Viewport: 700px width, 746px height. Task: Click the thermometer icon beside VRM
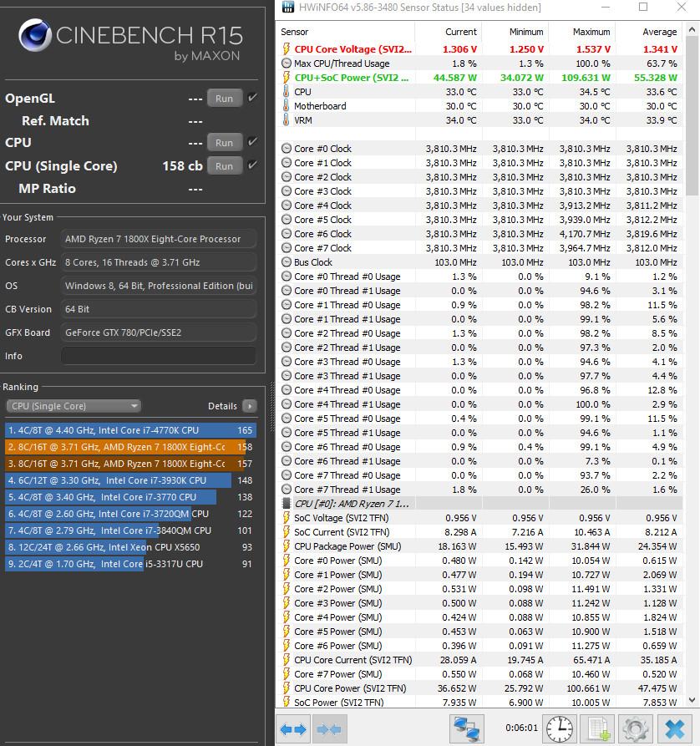pos(286,120)
